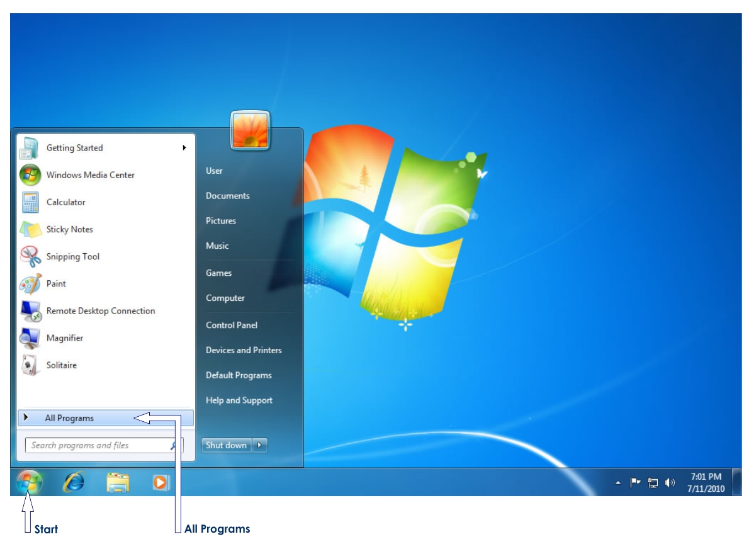The width and height of the screenshot is (756, 544).
Task: Click the Shut down button
Action: coord(227,445)
